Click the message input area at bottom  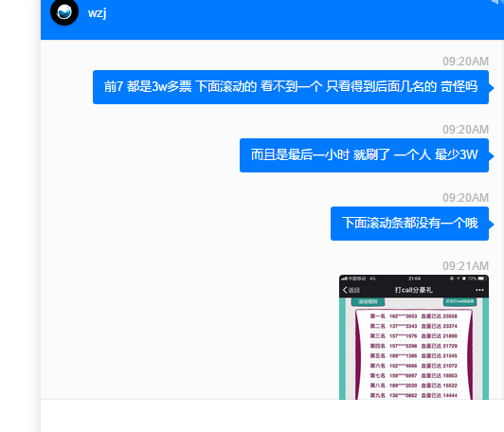point(272,416)
